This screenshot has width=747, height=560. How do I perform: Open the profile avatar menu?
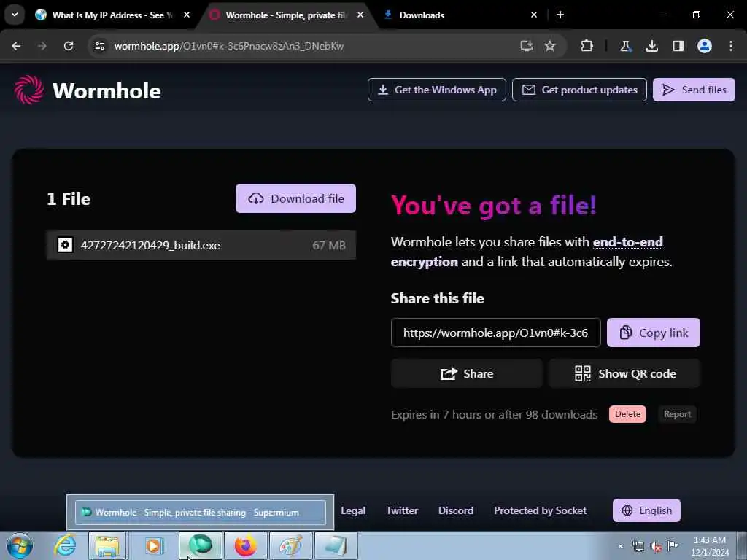pos(704,46)
